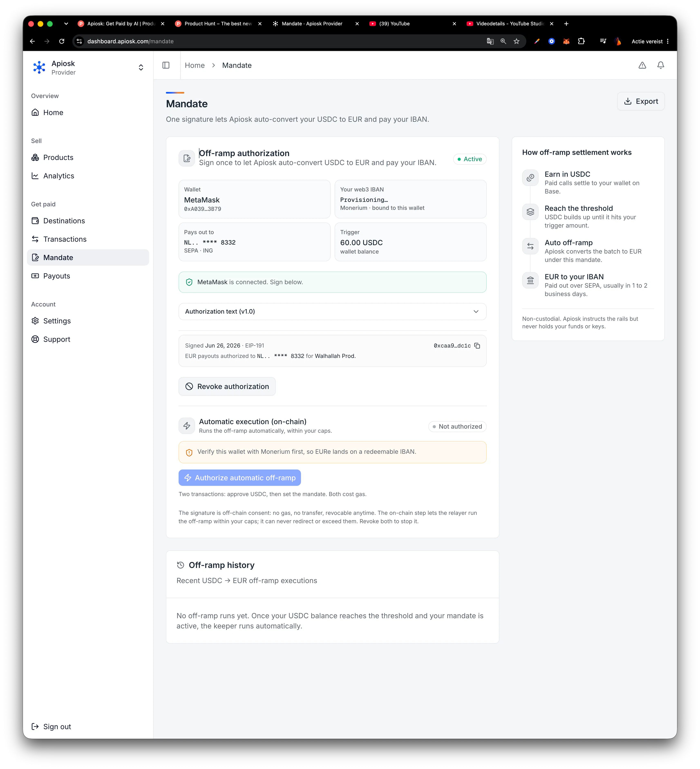Close the Videodetails YouTube Studio tab
The width and height of the screenshot is (700, 769).
[x=552, y=24]
